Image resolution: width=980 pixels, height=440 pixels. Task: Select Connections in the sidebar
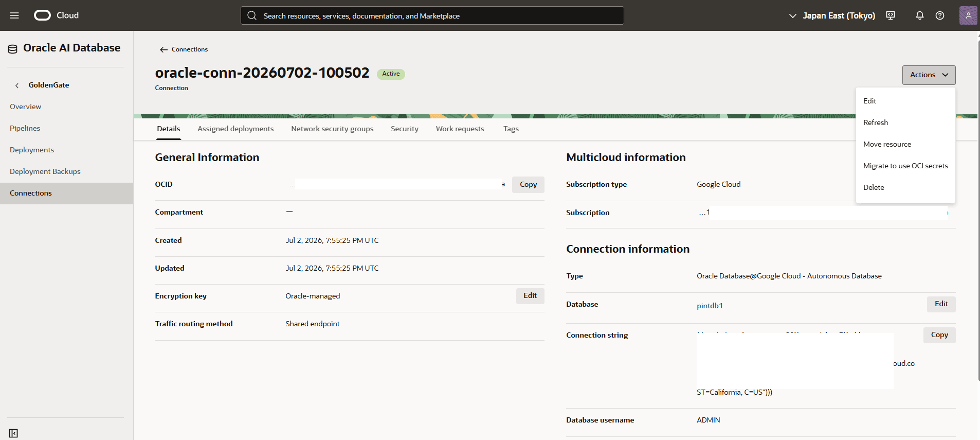point(67,193)
